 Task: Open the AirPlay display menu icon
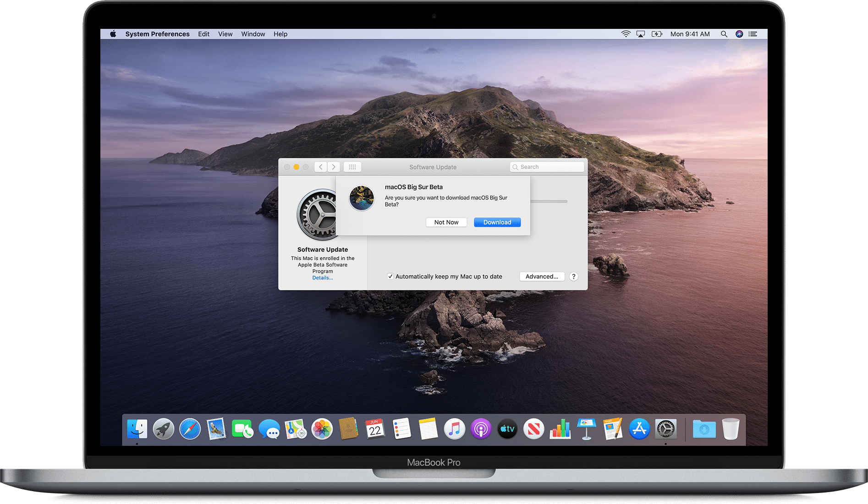tap(641, 34)
